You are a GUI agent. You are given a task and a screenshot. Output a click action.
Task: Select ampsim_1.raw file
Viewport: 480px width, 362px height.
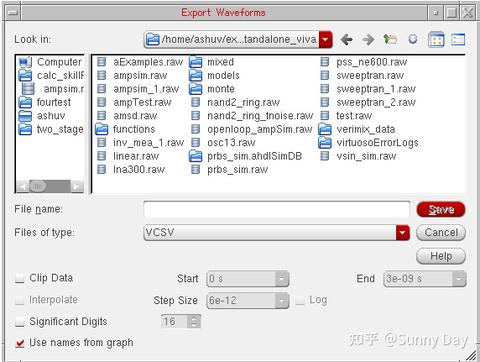point(138,89)
